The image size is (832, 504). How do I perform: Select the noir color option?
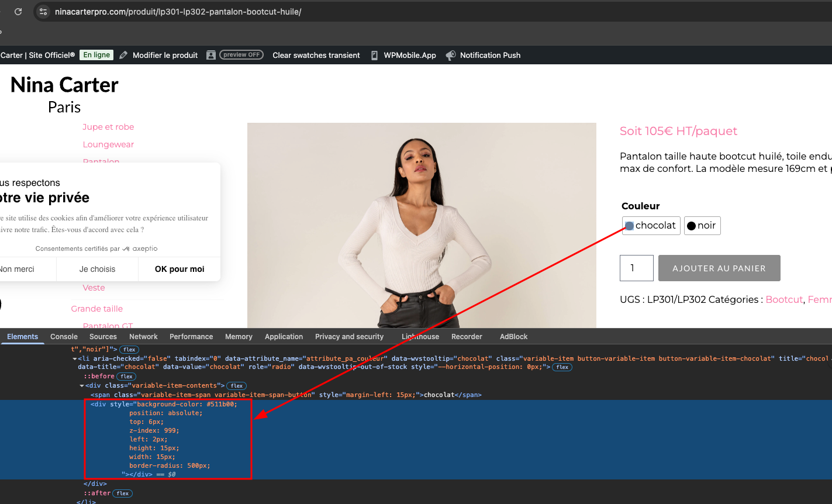tap(702, 226)
